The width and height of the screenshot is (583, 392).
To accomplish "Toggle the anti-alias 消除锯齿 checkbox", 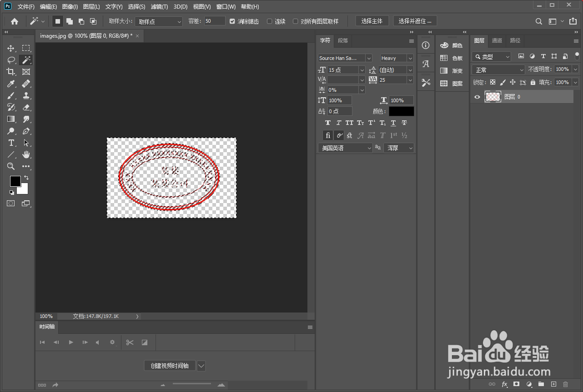I will [232, 21].
